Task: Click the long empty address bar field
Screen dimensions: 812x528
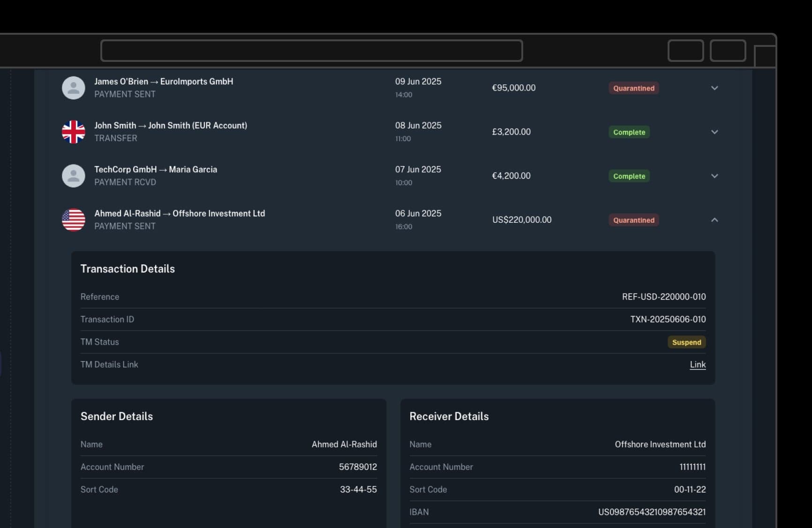Action: [312, 51]
